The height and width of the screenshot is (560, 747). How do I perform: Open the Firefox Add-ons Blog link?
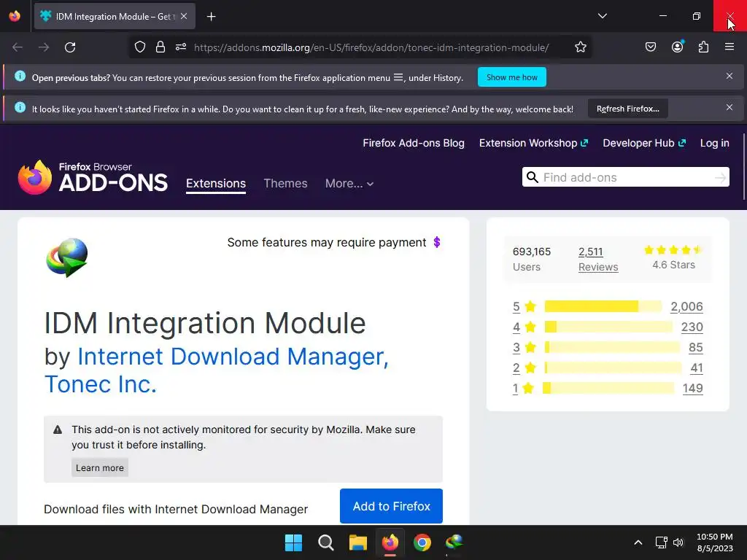point(414,144)
